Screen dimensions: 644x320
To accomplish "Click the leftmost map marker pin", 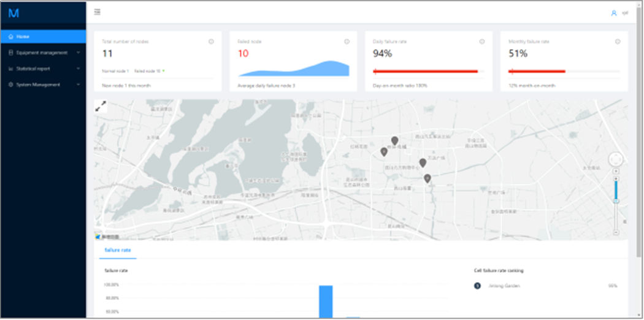I will 384,152.
